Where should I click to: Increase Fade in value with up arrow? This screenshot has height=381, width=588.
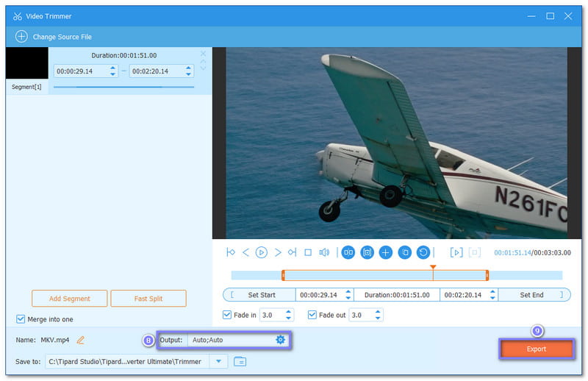288,312
